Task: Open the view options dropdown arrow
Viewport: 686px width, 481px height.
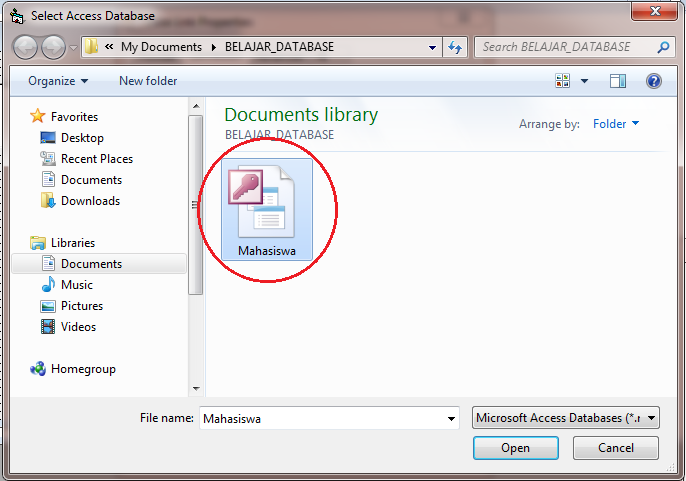Action: click(x=584, y=81)
